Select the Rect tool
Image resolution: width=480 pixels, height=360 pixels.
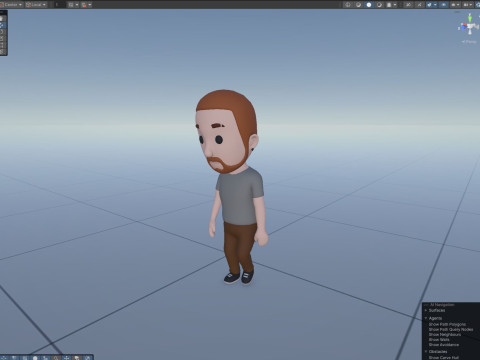tap(3, 45)
